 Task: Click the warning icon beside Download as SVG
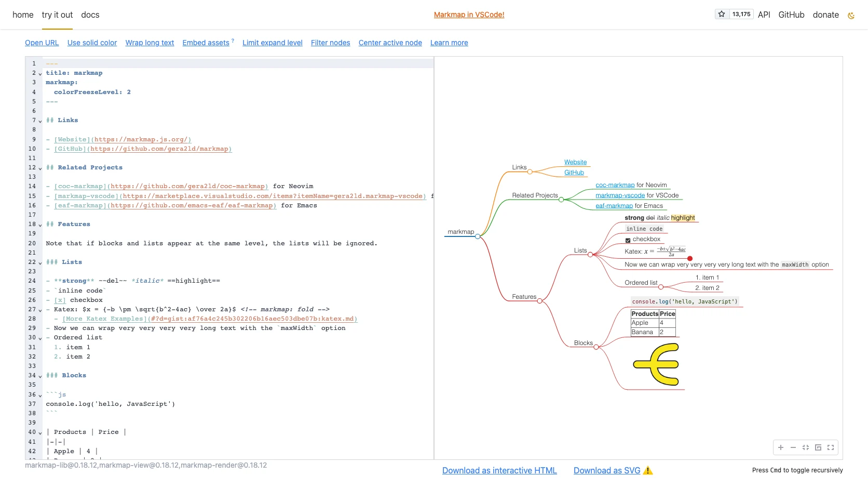click(x=648, y=470)
